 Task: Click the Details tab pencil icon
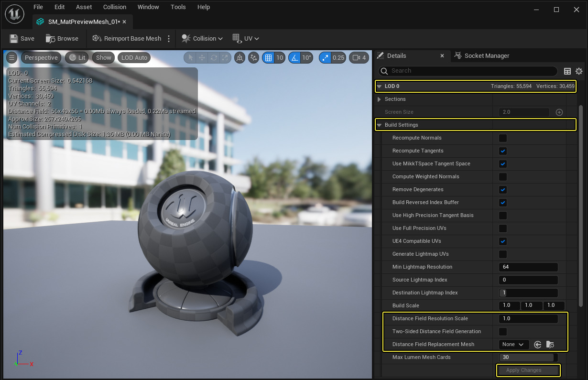point(381,55)
